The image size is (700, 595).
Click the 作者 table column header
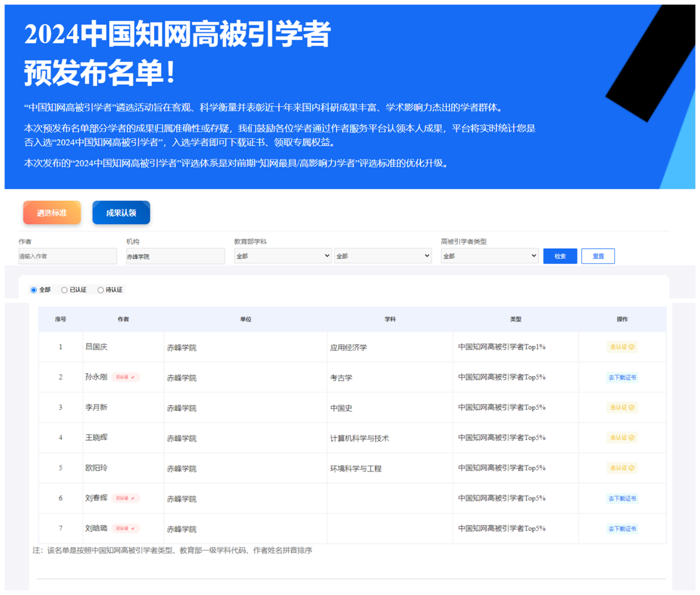pos(123,319)
